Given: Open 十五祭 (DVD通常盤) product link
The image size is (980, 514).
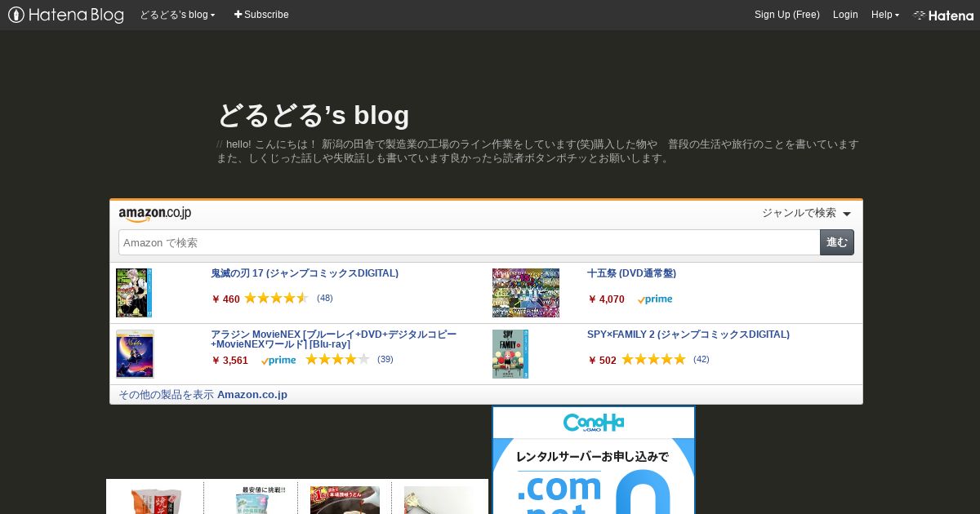Looking at the screenshot, I should (631, 273).
